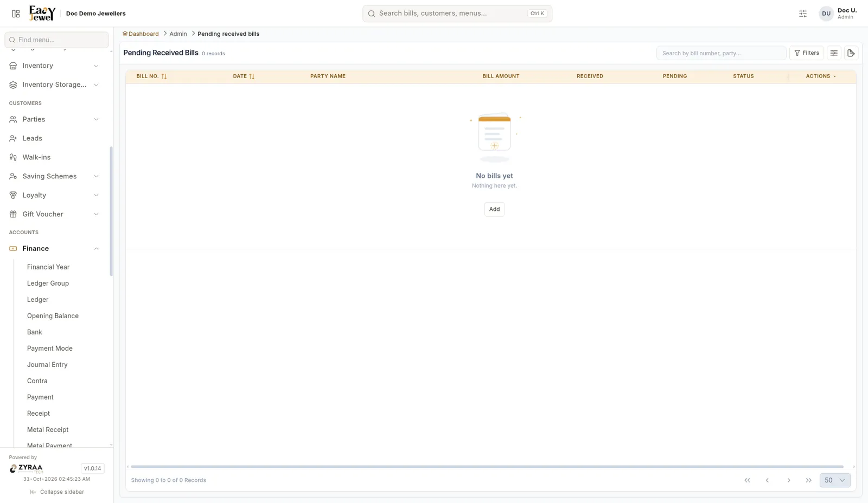Viewport: 868px width, 503px height.
Task: Open Payment Mode submenu item
Action: [50, 349]
